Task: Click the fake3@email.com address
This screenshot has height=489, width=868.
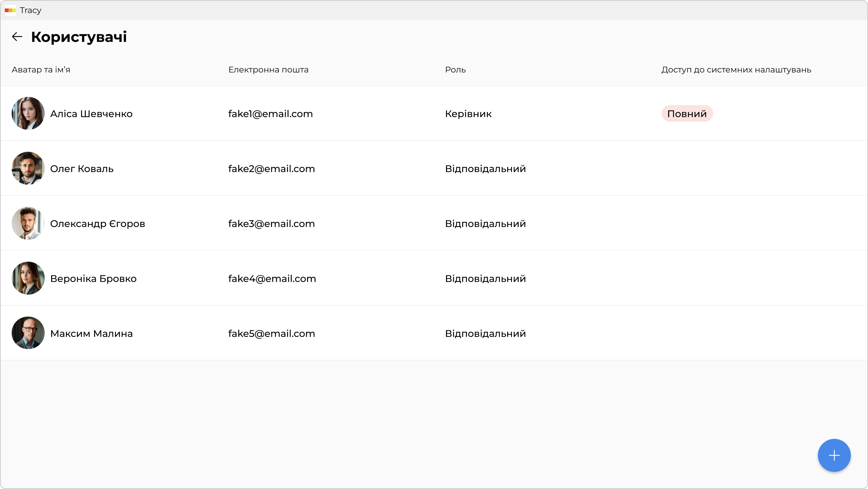Action: pos(271,224)
